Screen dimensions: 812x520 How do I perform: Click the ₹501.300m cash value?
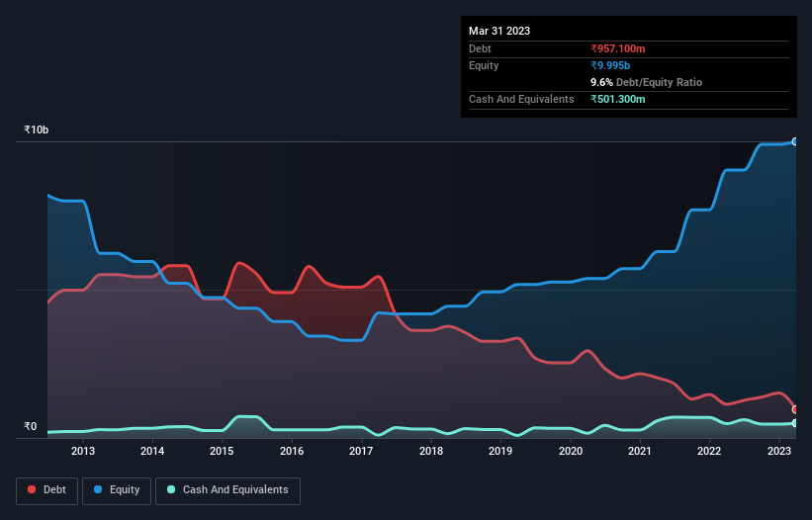[618, 99]
